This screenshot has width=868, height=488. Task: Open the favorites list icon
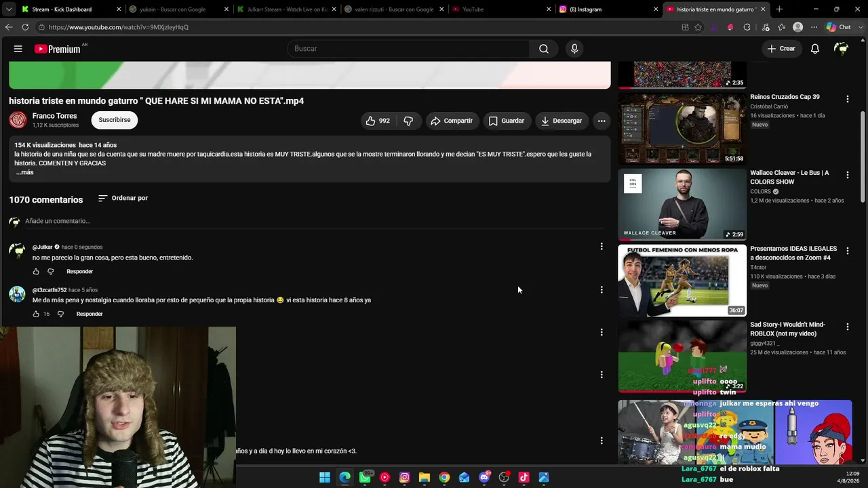coord(782,27)
